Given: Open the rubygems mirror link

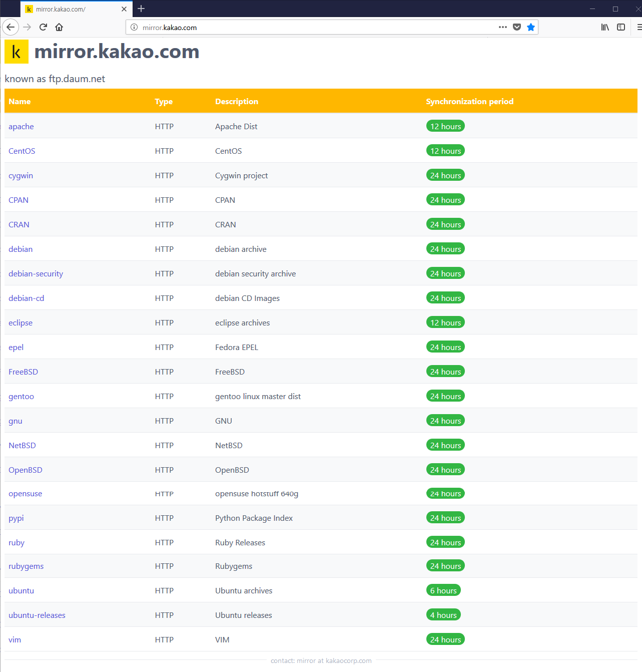Looking at the screenshot, I should [x=26, y=566].
